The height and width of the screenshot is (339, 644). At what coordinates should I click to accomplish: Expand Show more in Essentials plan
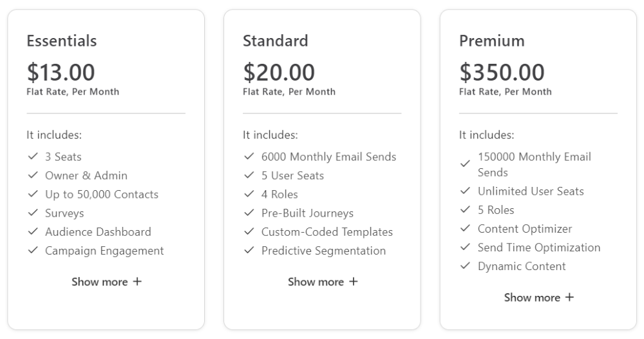(x=106, y=282)
